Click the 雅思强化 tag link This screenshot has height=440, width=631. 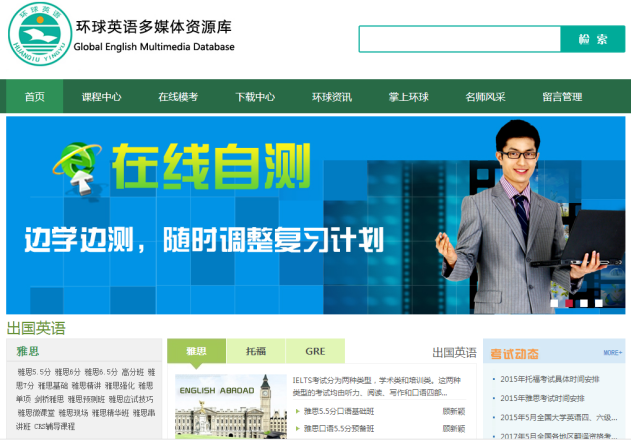pos(120,386)
